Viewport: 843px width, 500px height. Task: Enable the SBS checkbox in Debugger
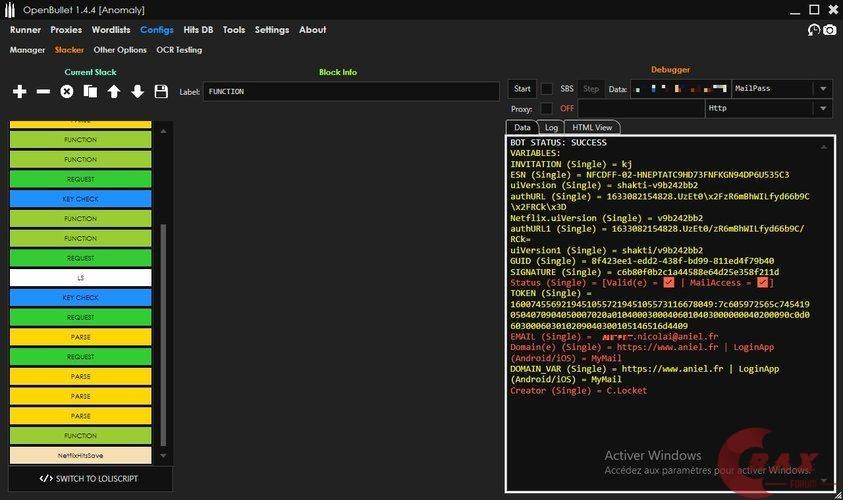coord(547,89)
